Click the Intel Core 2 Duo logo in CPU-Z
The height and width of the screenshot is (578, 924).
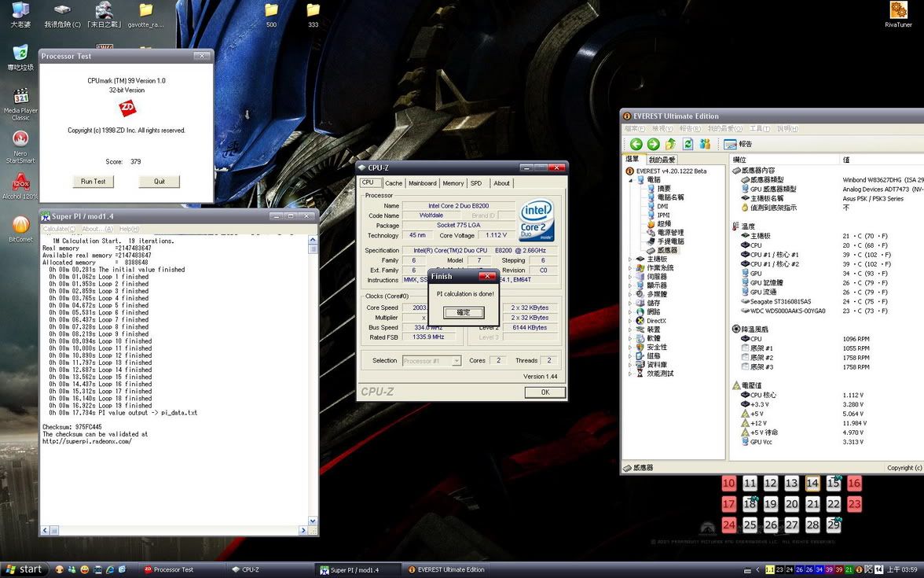coord(536,220)
